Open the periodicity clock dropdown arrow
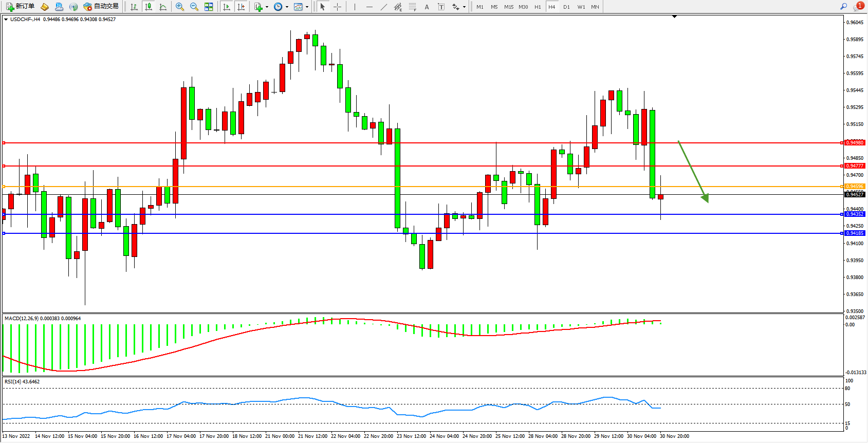Screen dimensions: 868x443 pos(287,7)
